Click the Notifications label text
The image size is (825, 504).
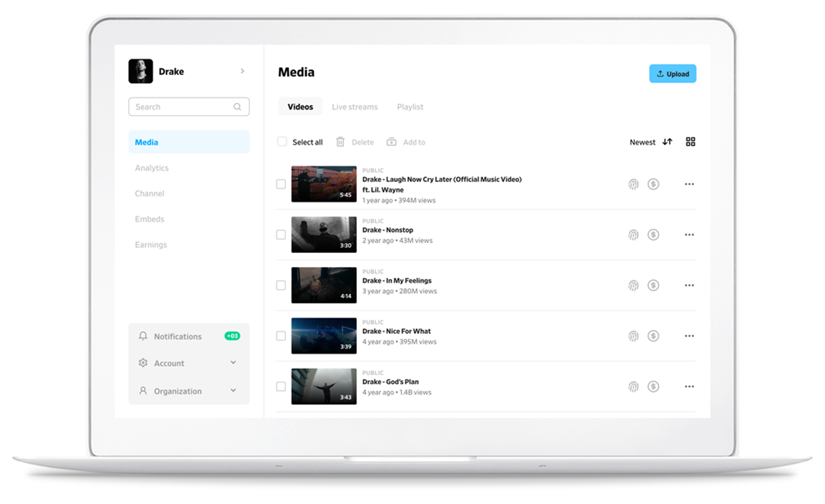178,336
